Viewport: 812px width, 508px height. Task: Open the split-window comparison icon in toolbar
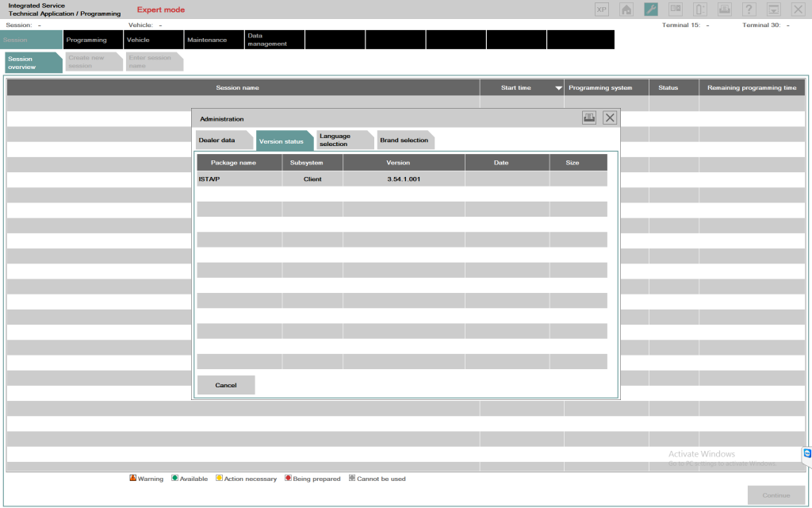tap(676, 10)
